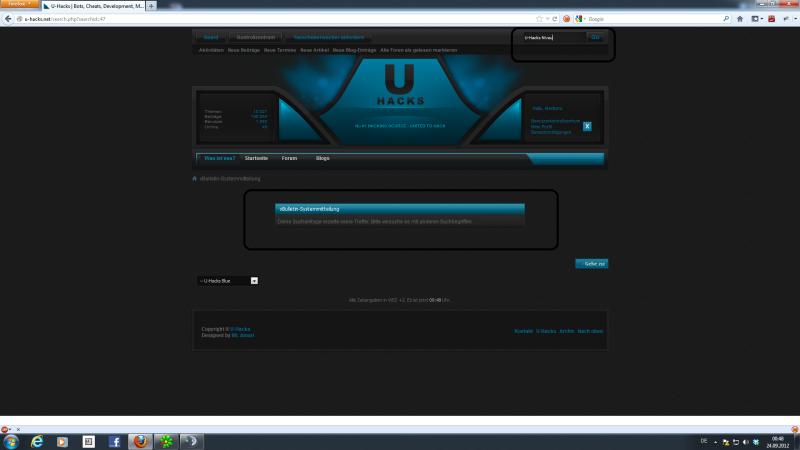Image resolution: width=800 pixels, height=450 pixels.
Task: Open the browser home page icon
Action: tap(740, 19)
